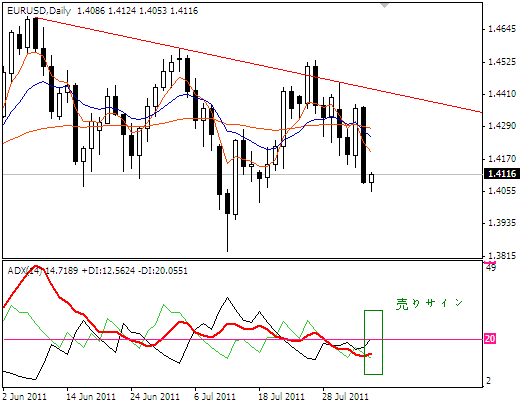Viewport: 520px width, 403px height.
Task: Click the ADX scale value 49
Action: click(x=491, y=267)
